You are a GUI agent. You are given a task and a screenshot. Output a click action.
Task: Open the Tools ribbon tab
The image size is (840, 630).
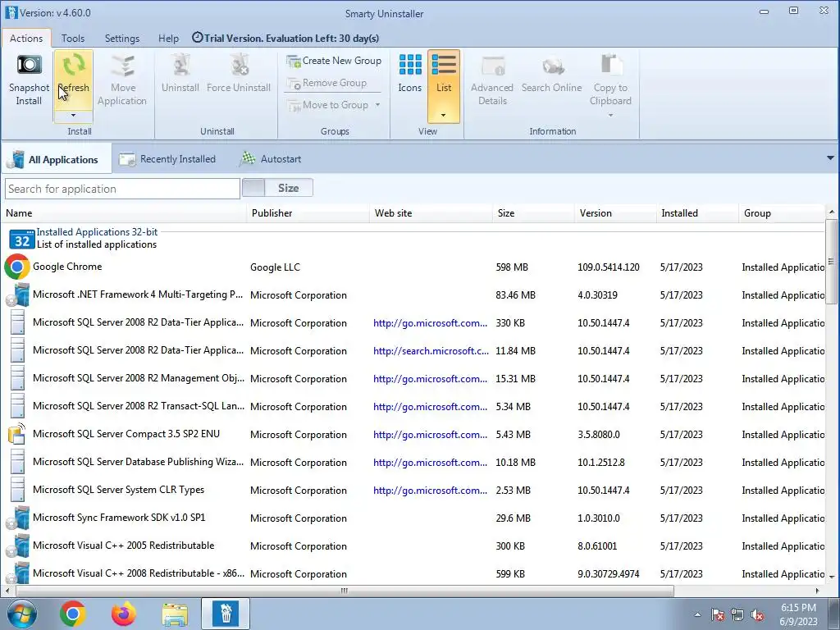point(73,39)
